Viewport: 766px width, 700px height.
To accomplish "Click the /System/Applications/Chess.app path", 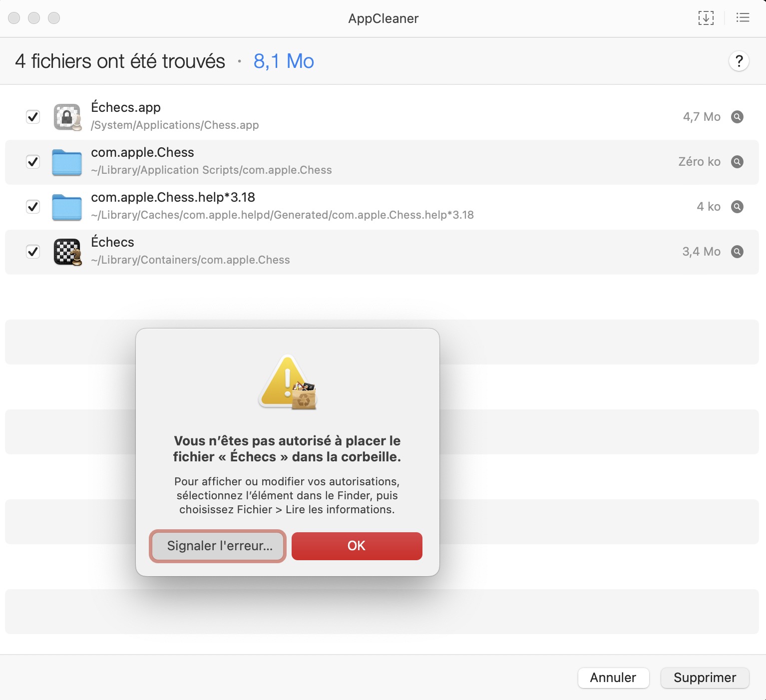I will [175, 125].
